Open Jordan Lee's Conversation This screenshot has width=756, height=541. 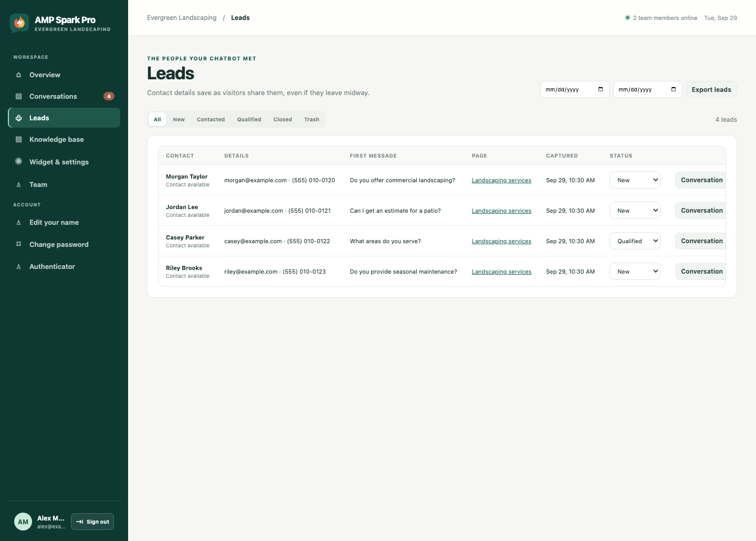point(701,211)
